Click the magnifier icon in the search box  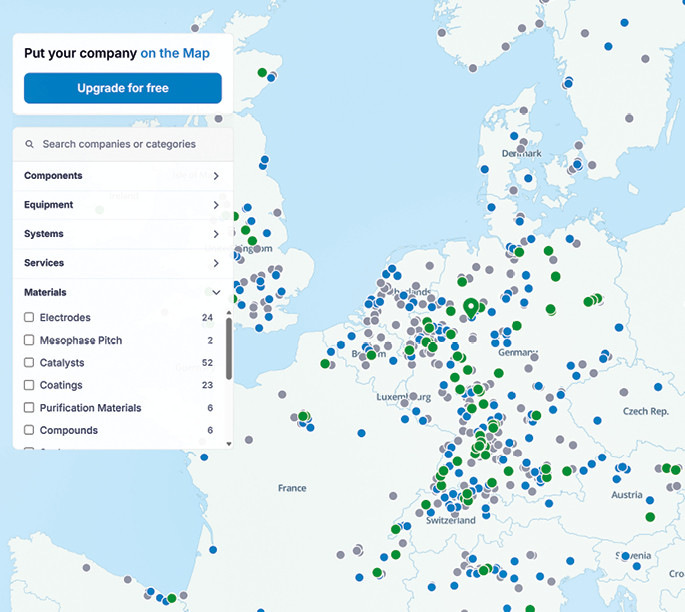coord(29,144)
